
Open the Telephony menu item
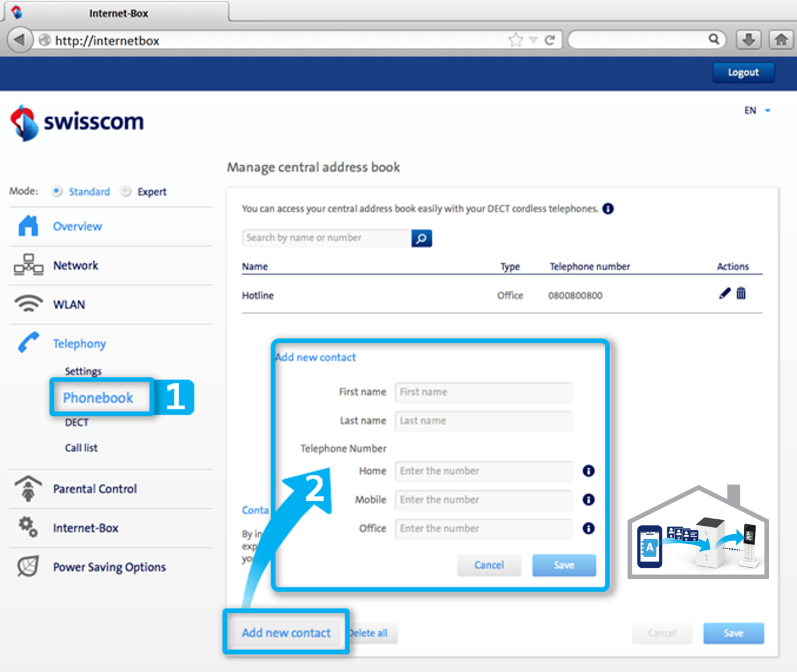pos(79,343)
